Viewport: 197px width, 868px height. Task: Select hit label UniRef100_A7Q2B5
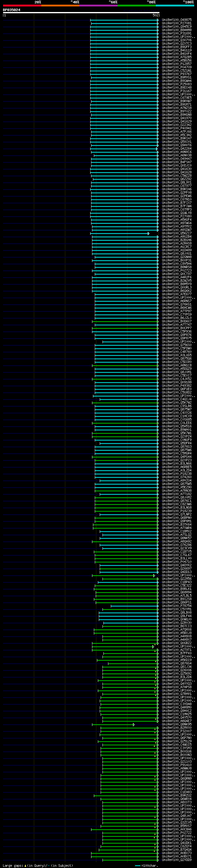point(177,57)
